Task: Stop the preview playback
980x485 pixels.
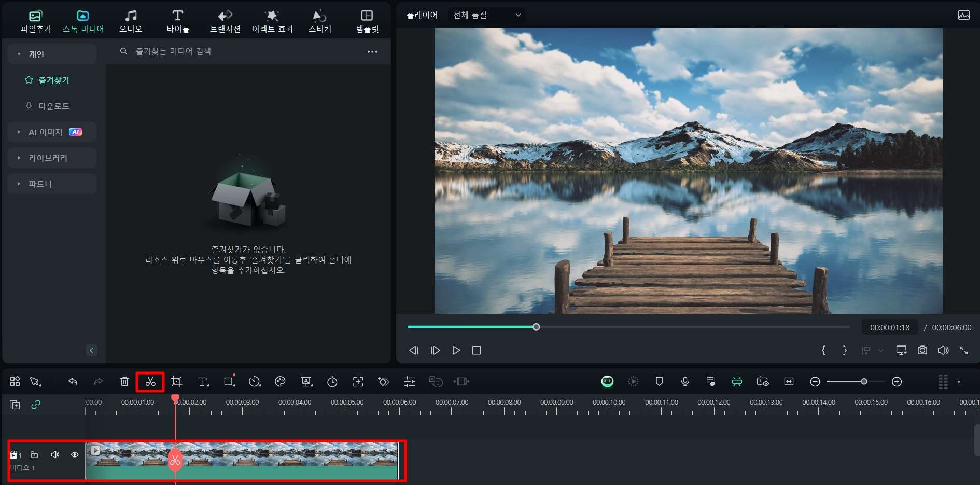Action: [x=477, y=350]
